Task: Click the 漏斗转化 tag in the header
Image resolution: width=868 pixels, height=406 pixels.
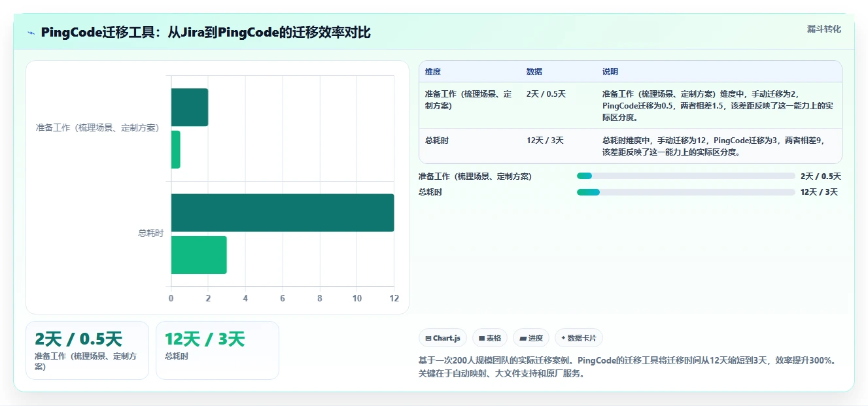Action: click(824, 29)
